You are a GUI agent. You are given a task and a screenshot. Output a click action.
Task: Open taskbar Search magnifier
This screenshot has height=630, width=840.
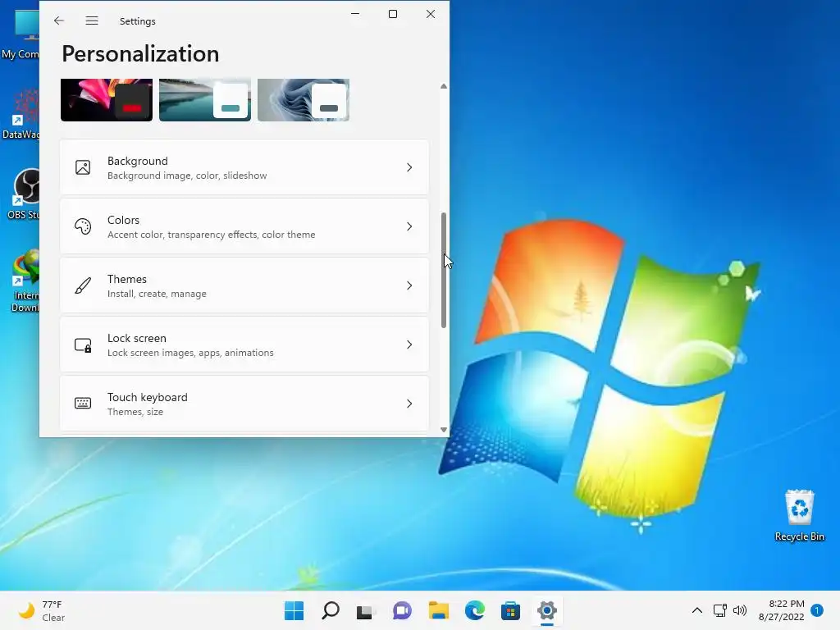[330, 610]
